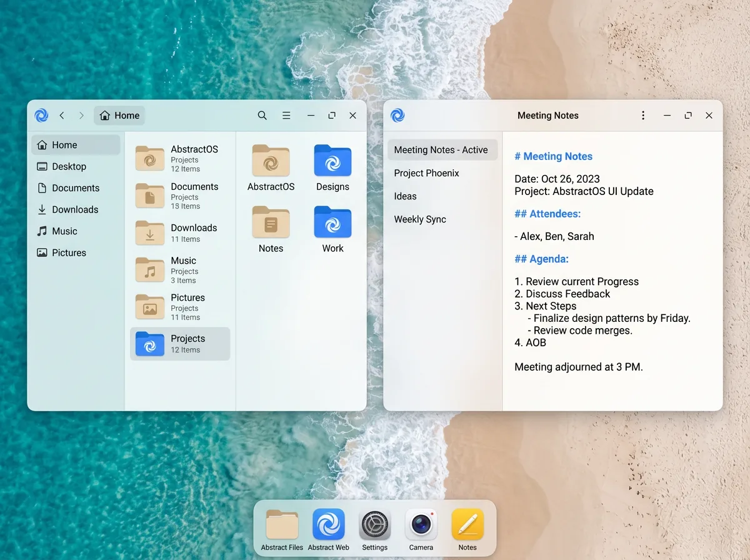Click the '4. AOB' line
The width and height of the screenshot is (750, 560).
(530, 342)
